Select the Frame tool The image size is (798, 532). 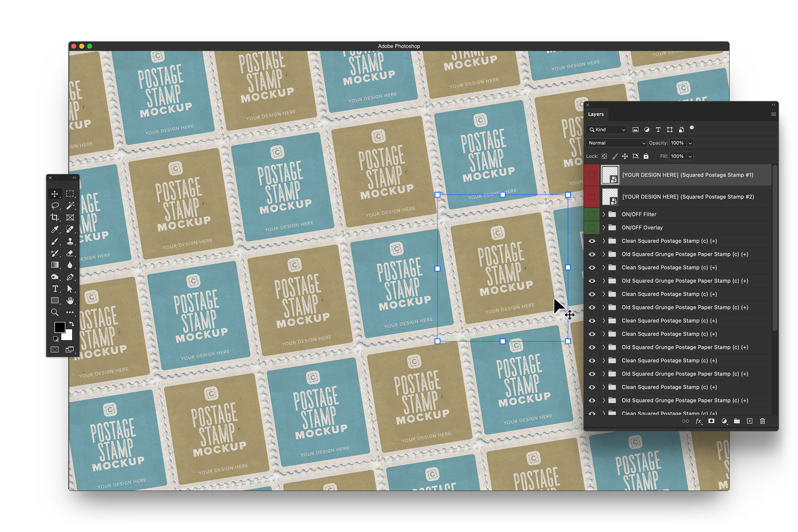click(70, 217)
